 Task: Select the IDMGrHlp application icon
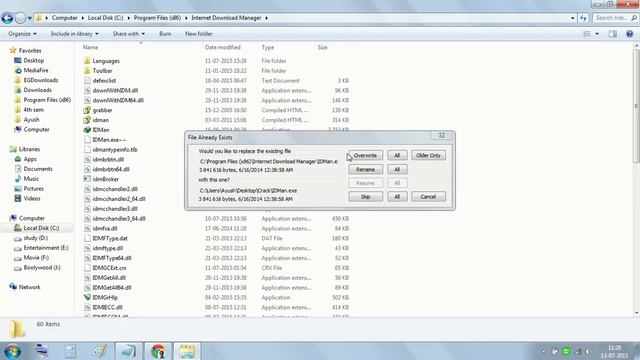(87, 298)
